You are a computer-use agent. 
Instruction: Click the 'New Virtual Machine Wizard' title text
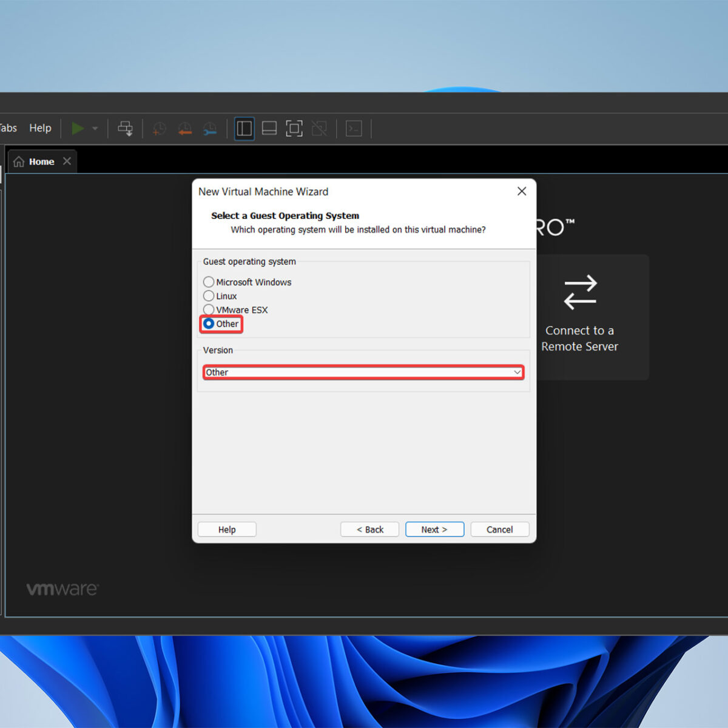pos(263,192)
